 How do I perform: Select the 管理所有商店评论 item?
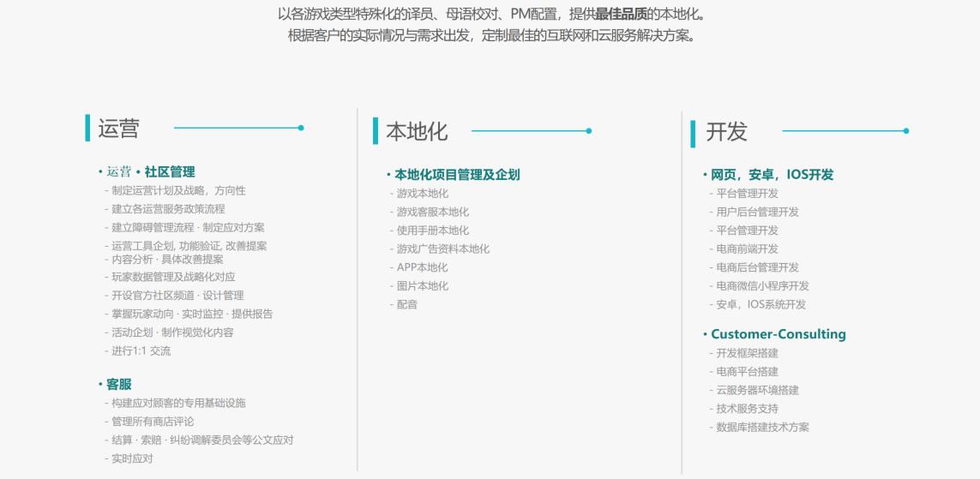(x=153, y=422)
